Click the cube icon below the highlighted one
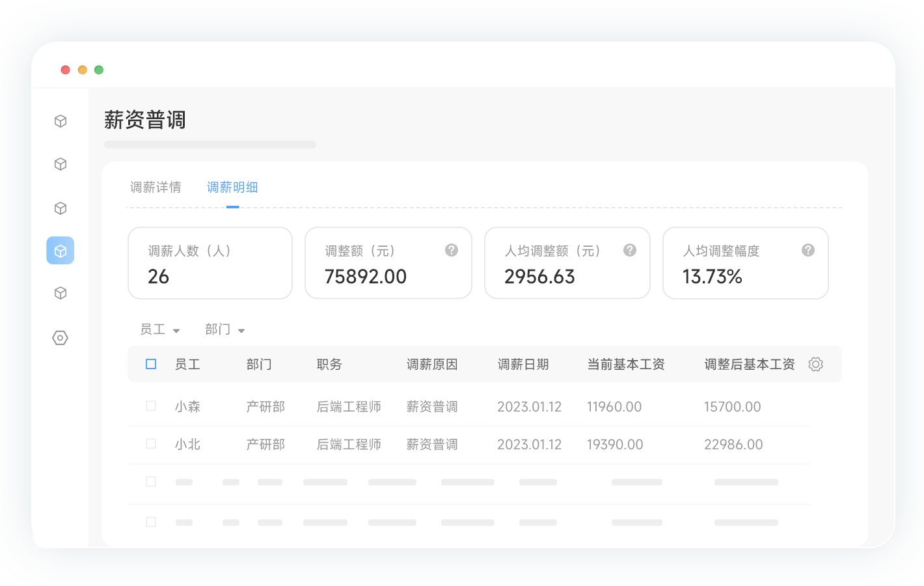 (x=61, y=293)
